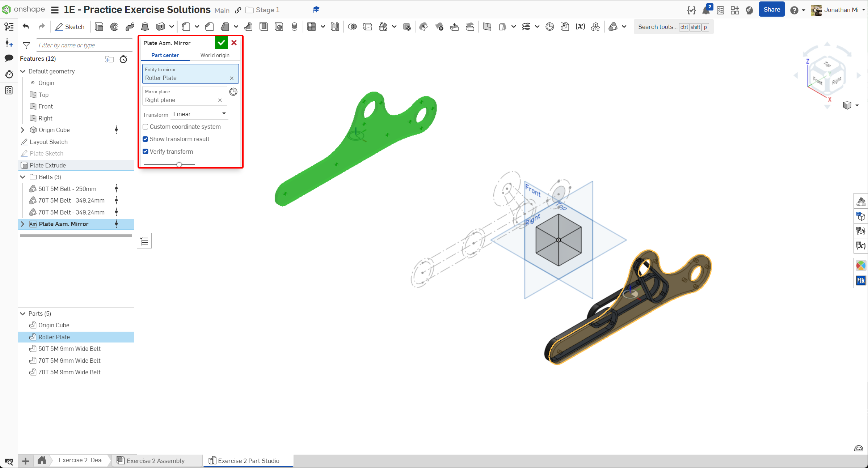Select the Shell tool
Image resolution: width=868 pixels, height=468 pixels.
[264, 27]
